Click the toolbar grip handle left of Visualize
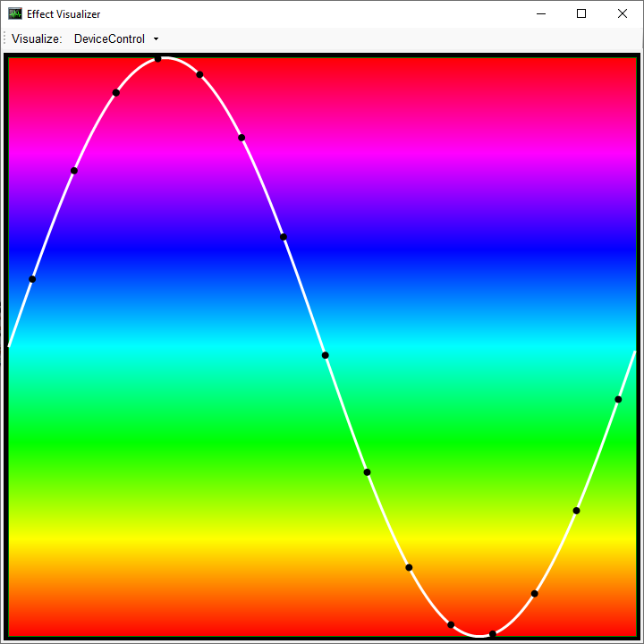Viewport: 644px width, 644px height. 4,39
